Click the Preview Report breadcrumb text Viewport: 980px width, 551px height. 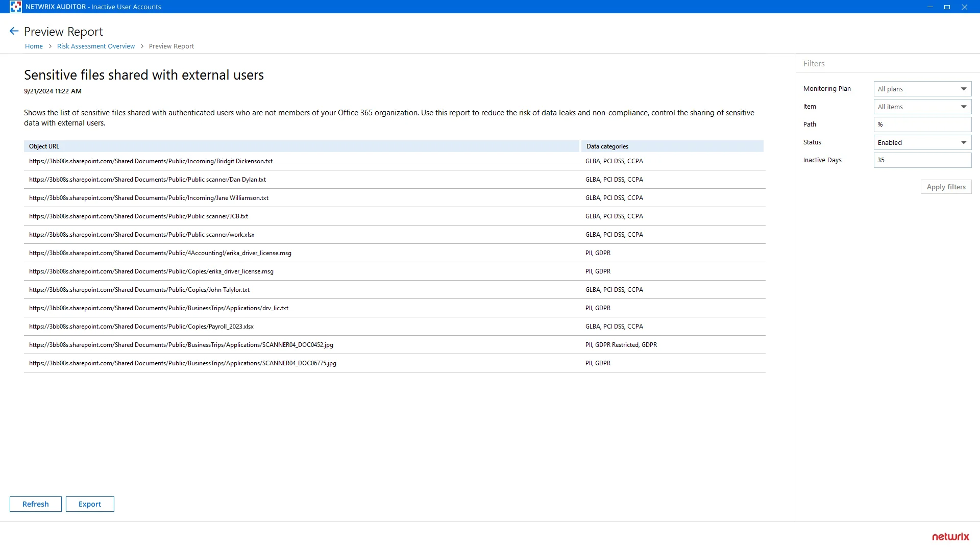[171, 46]
